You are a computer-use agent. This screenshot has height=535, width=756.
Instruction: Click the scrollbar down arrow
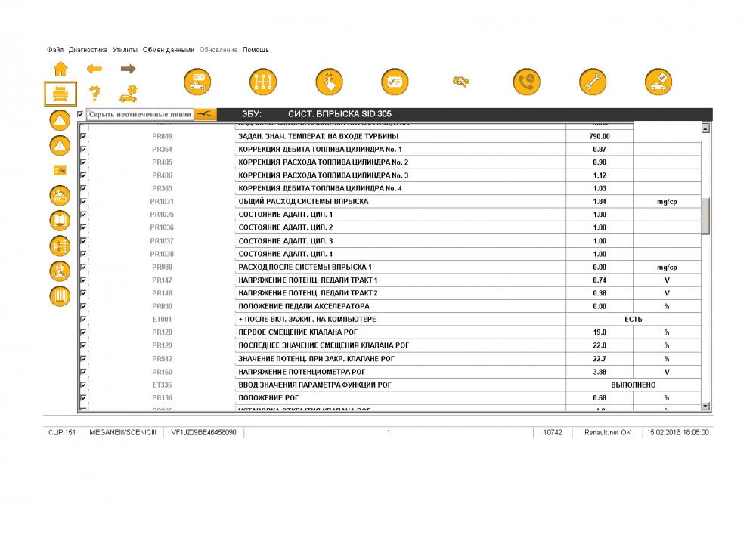coord(706,407)
